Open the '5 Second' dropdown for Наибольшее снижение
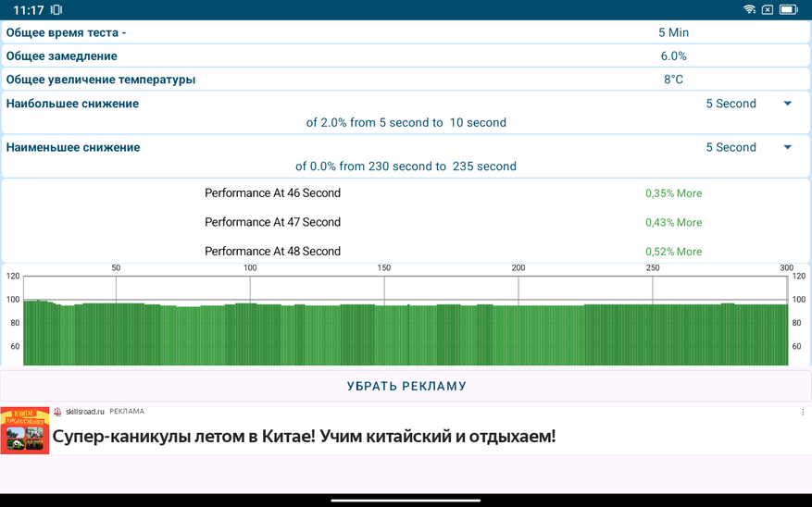Image resolution: width=812 pixels, height=507 pixels. coord(749,104)
